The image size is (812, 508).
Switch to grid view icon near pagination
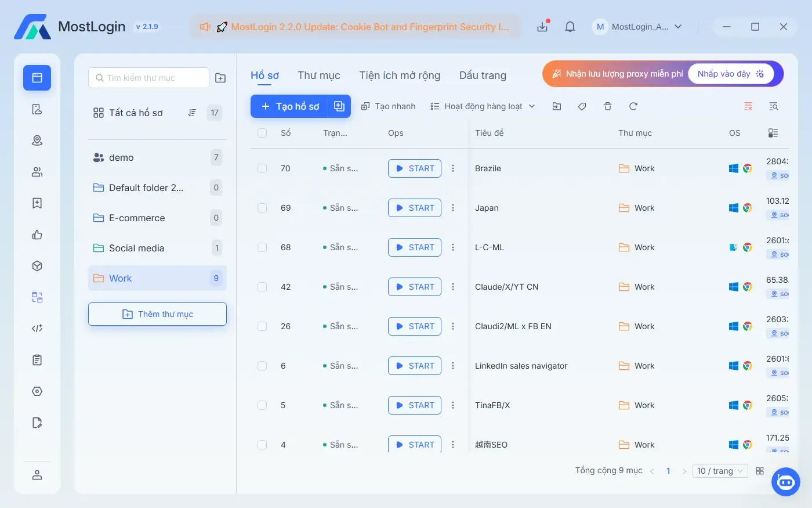(760, 471)
